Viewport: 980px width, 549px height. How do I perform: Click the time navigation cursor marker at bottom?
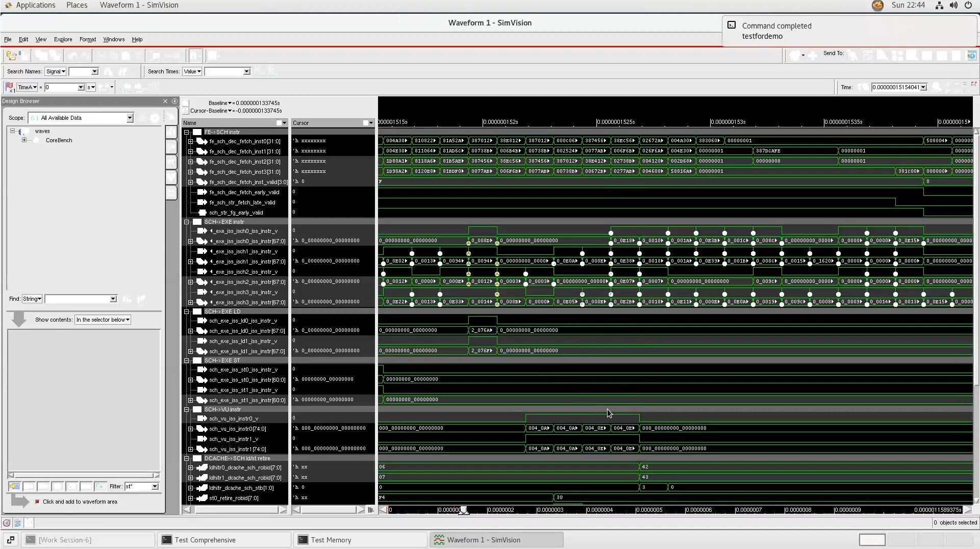(x=463, y=510)
